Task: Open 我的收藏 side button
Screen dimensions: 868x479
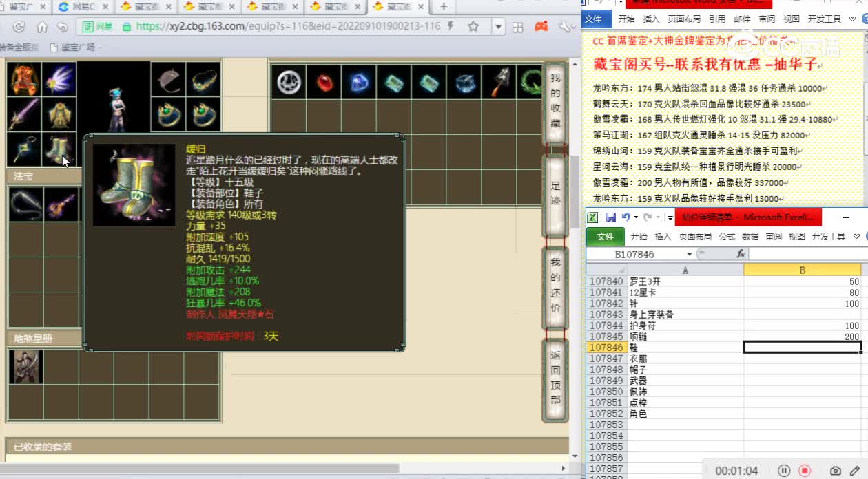Action: (x=555, y=103)
